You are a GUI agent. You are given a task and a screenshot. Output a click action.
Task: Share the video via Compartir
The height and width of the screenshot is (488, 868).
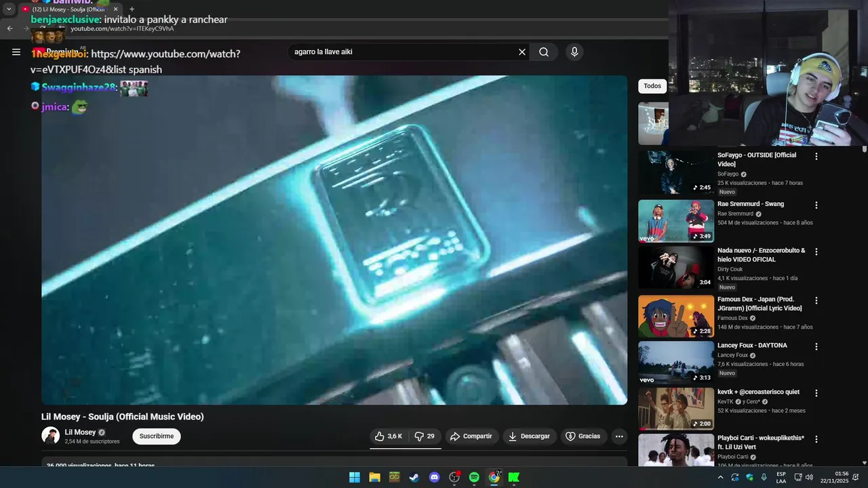[471, 436]
